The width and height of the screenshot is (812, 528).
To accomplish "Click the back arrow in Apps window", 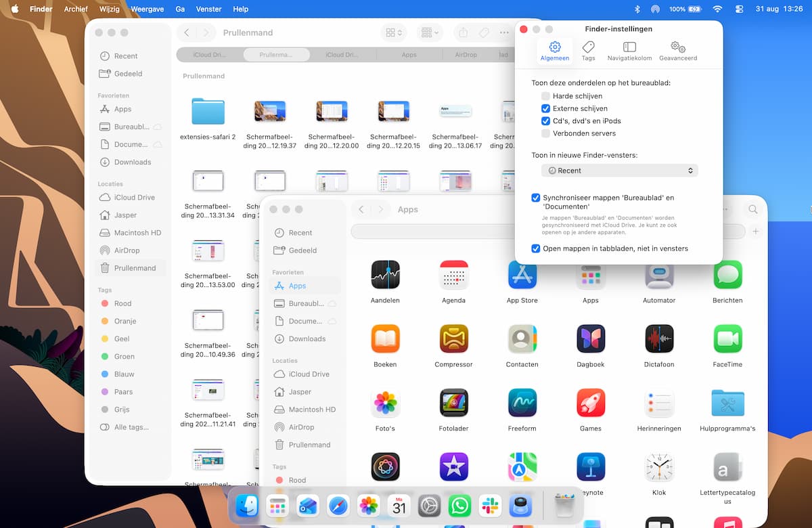I will tap(361, 210).
